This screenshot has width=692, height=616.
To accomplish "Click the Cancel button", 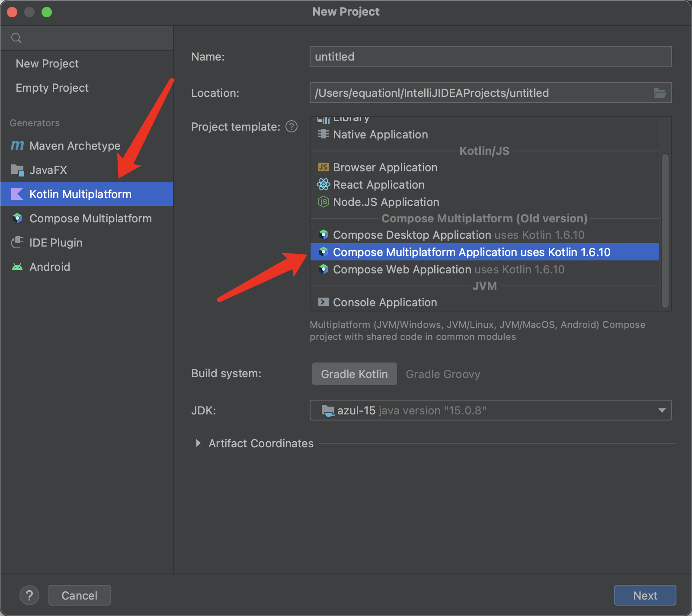I will coord(80,595).
